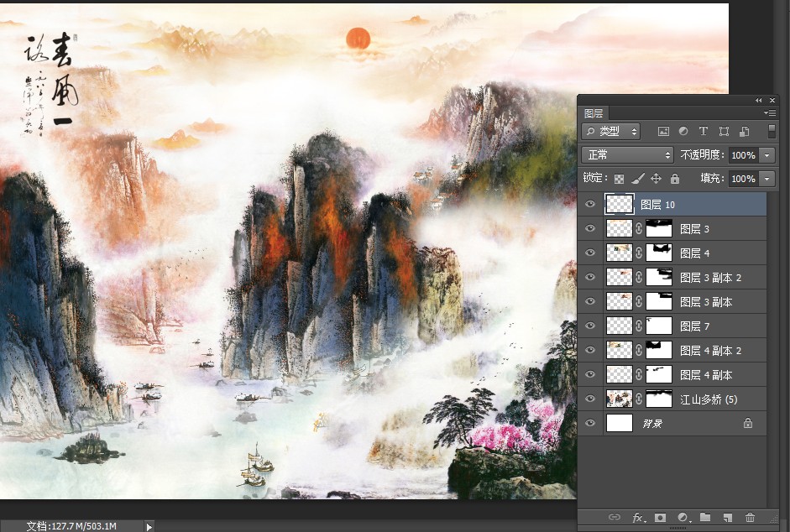Select the 江山多娇 (5) layer
Screen dimensions: 790x532
tap(672, 399)
